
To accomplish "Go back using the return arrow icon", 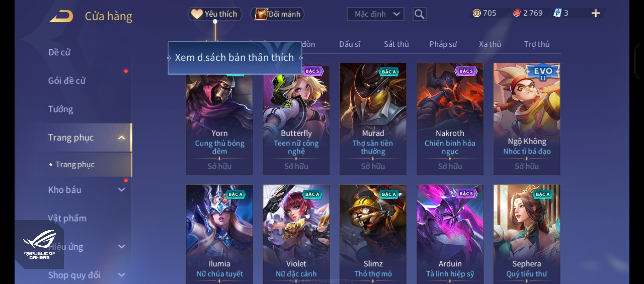I will click(x=61, y=16).
